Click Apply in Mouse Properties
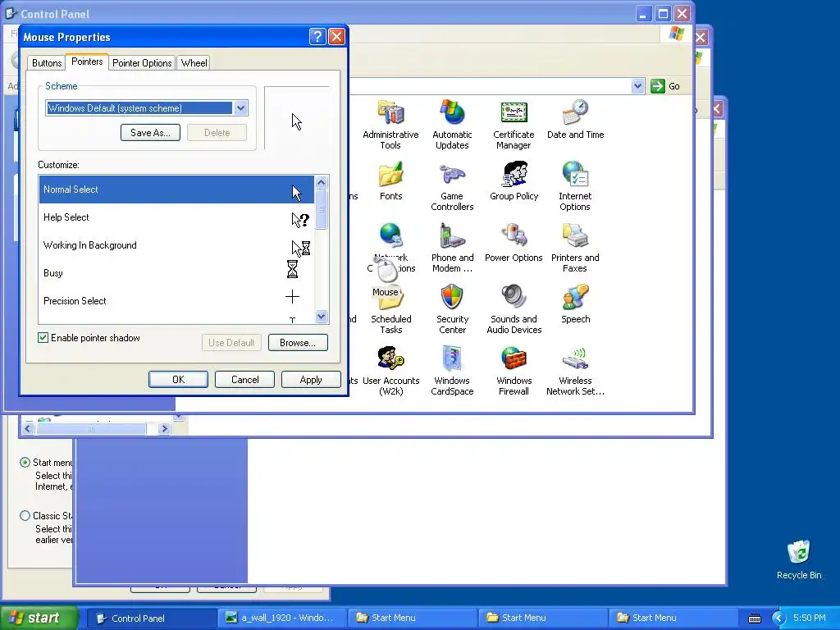Viewport: 840px width, 630px height. (311, 379)
